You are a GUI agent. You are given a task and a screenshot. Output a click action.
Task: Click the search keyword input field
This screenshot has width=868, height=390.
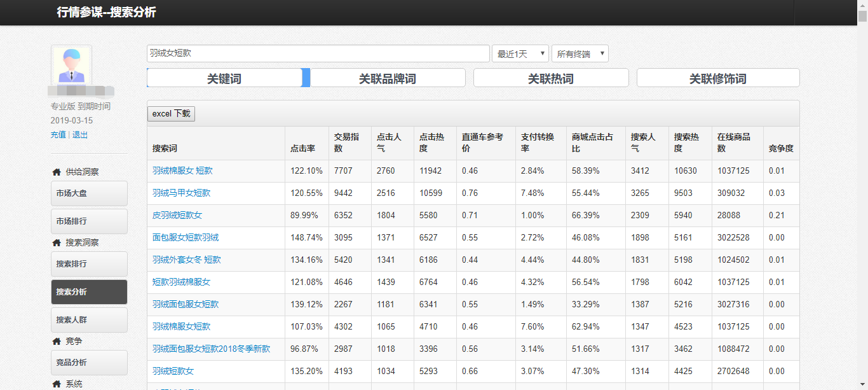(318, 53)
